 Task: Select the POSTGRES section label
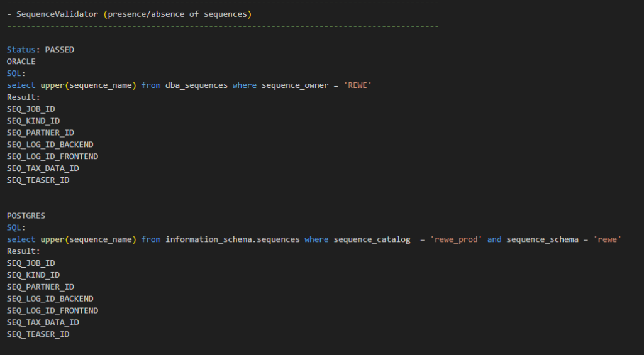26,216
